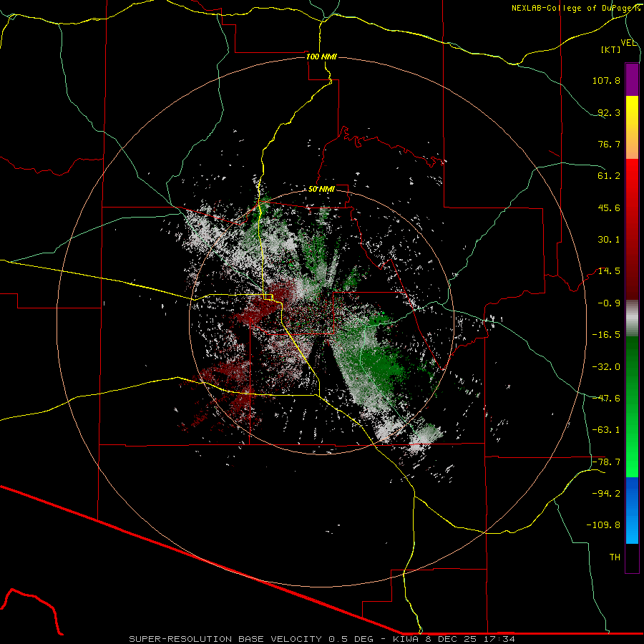Image resolution: width=644 pixels, height=644 pixels.
Task: Click the -63.1 value on velocity scale
Action: pos(606,430)
